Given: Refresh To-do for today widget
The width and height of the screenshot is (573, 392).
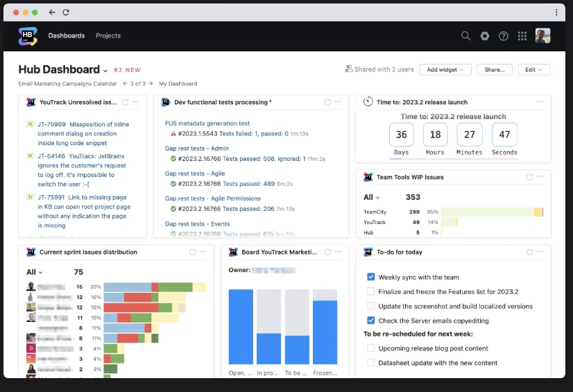Looking at the screenshot, I should (x=529, y=252).
